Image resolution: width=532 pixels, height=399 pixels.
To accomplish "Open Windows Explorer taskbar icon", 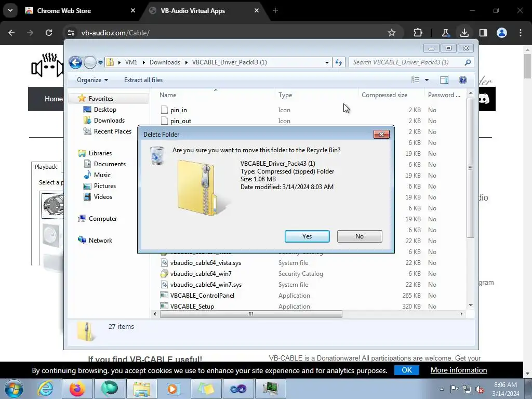I will tap(142, 389).
